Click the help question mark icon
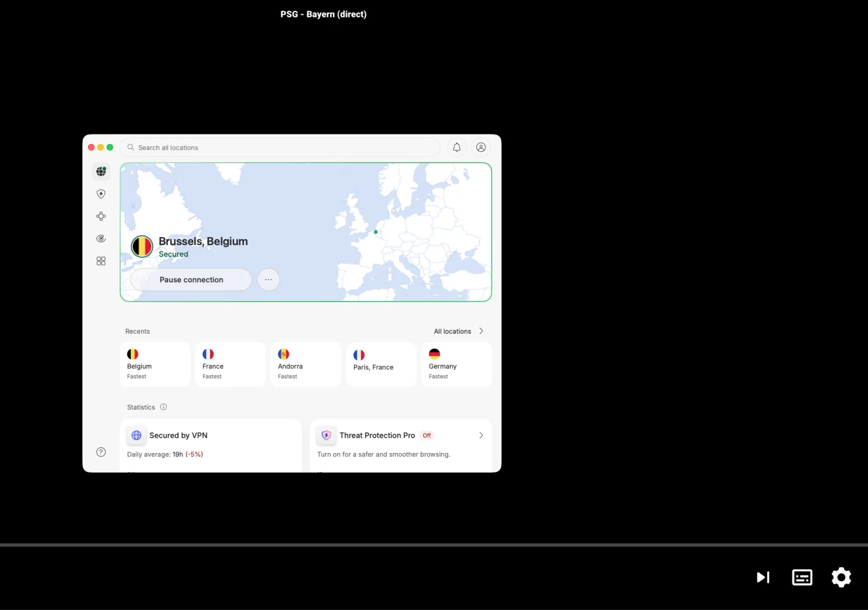 (x=101, y=452)
